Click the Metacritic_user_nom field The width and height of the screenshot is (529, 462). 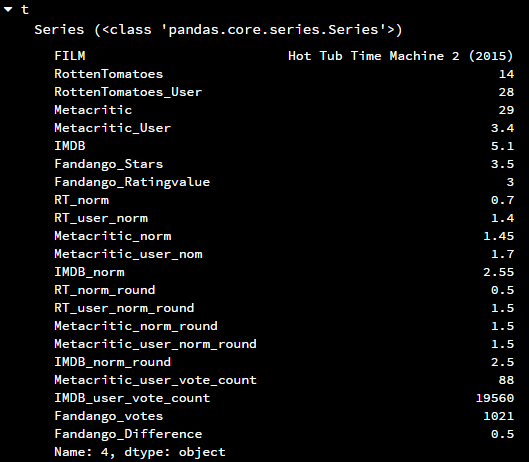tap(284, 254)
